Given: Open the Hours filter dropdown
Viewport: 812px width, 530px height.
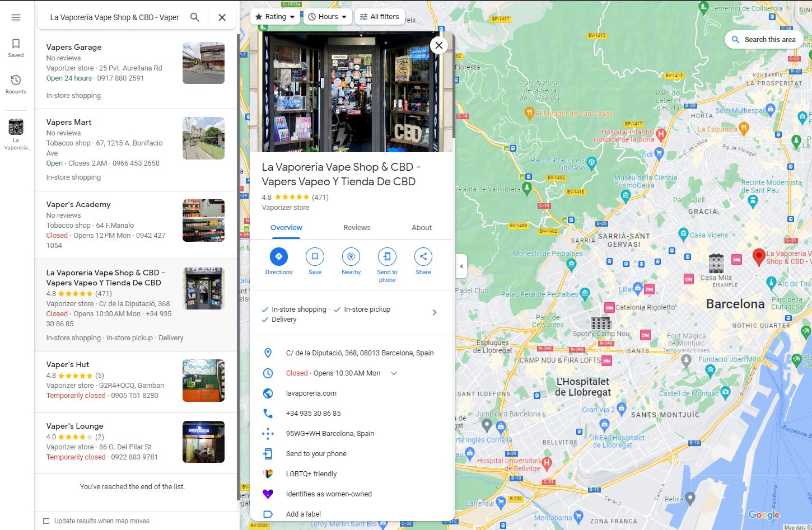Looking at the screenshot, I should pyautogui.click(x=328, y=17).
